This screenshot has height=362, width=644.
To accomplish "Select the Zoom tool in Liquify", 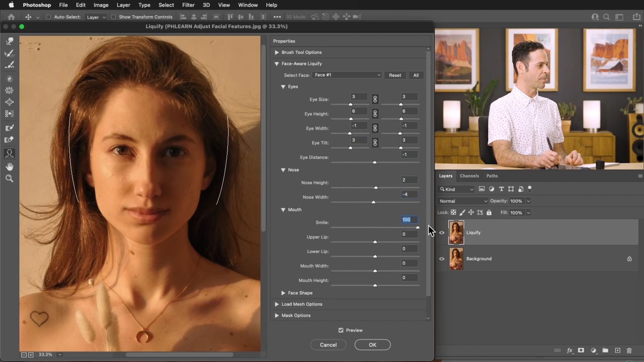I will [x=9, y=179].
